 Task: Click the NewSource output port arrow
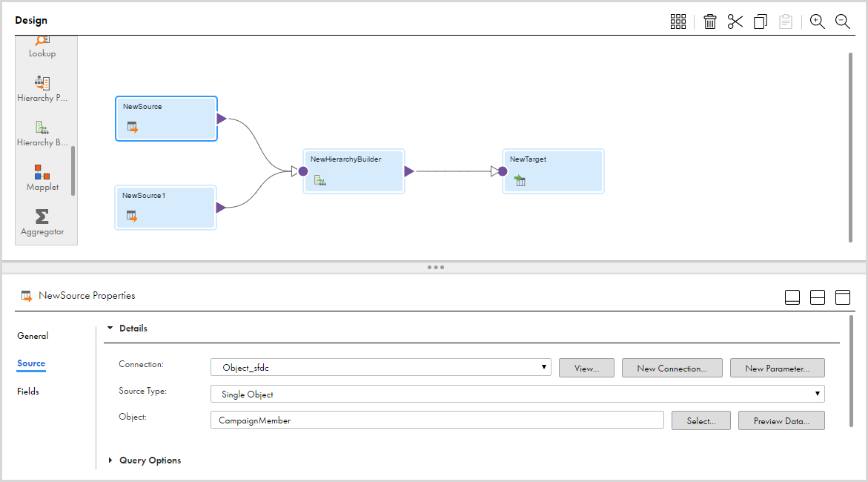tap(222, 119)
